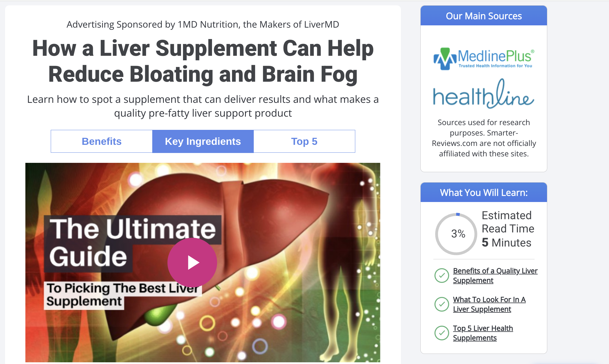Viewport: 609px width, 364px height.
Task: Click checkmark icon beside Benefits of a Quality Liver Supplement
Action: click(442, 276)
